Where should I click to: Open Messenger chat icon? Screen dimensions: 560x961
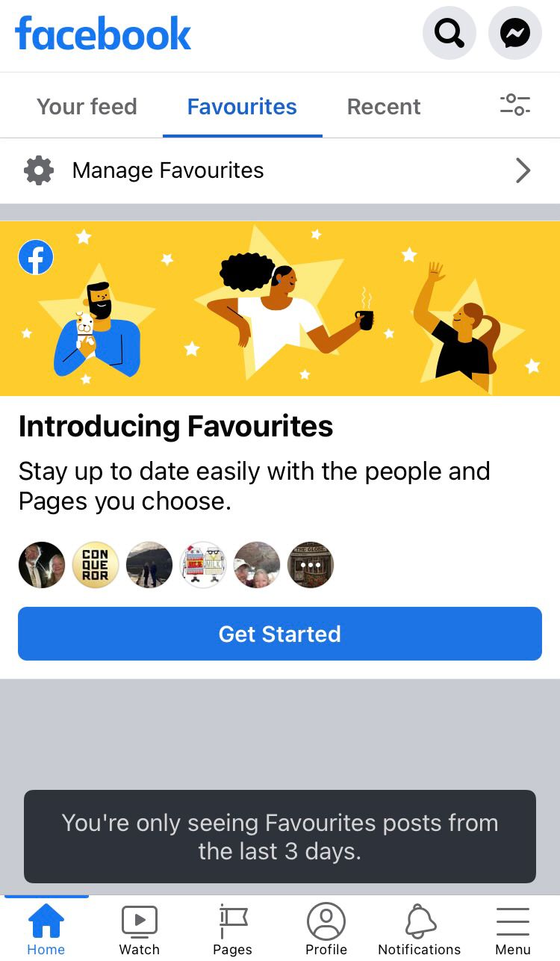515,33
